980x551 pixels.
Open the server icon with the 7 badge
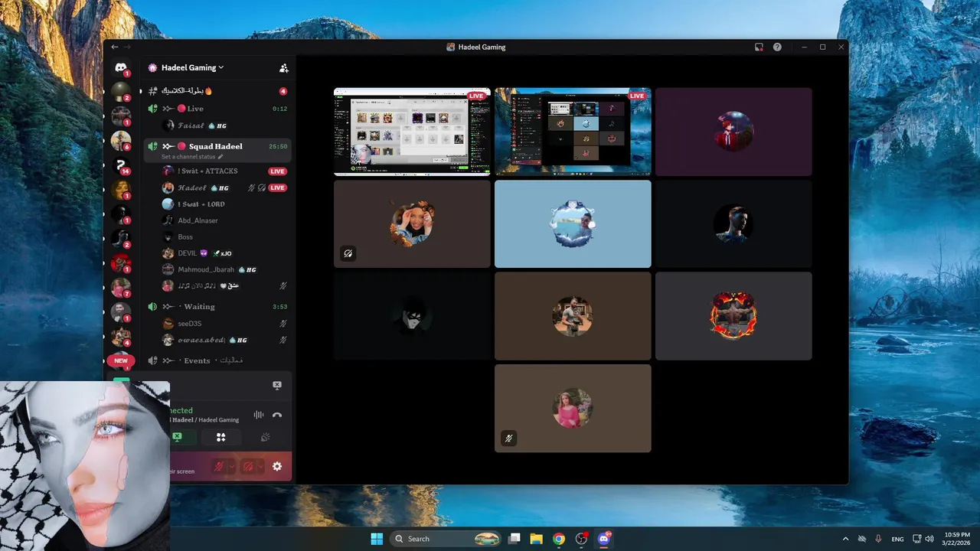click(120, 288)
